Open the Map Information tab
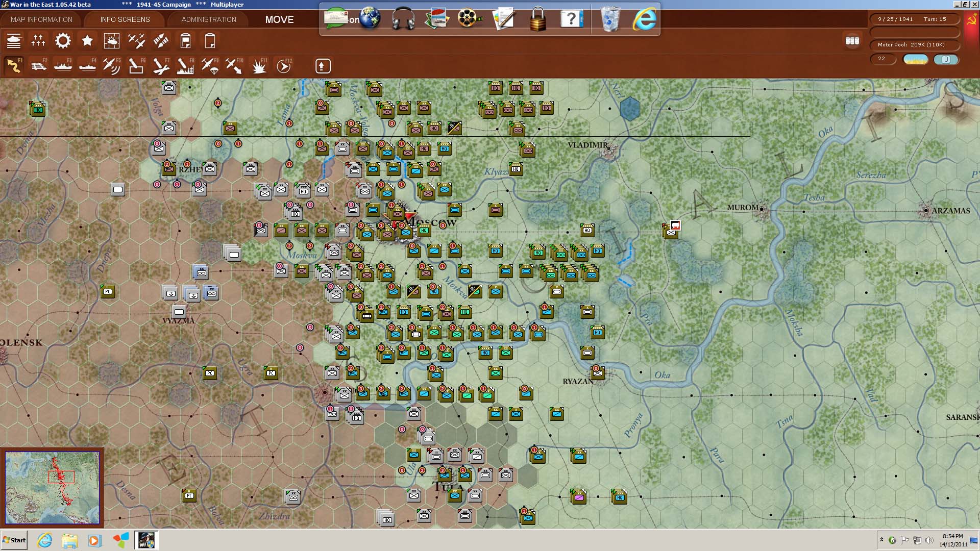 point(41,19)
